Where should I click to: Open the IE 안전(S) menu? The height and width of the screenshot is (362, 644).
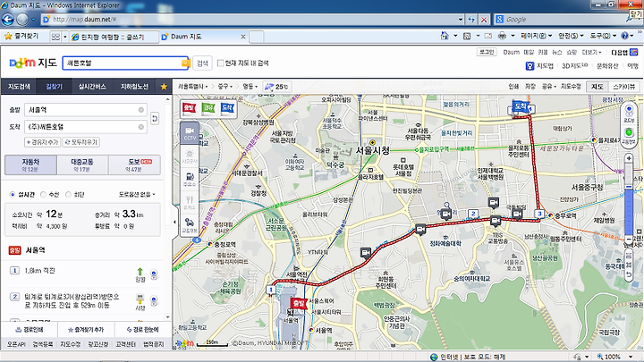pos(571,36)
